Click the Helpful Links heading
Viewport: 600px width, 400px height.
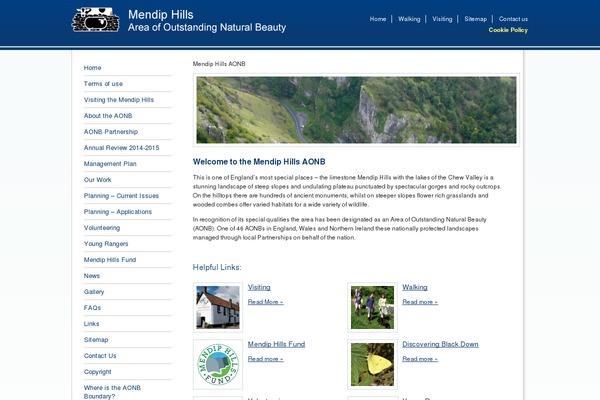(x=217, y=267)
